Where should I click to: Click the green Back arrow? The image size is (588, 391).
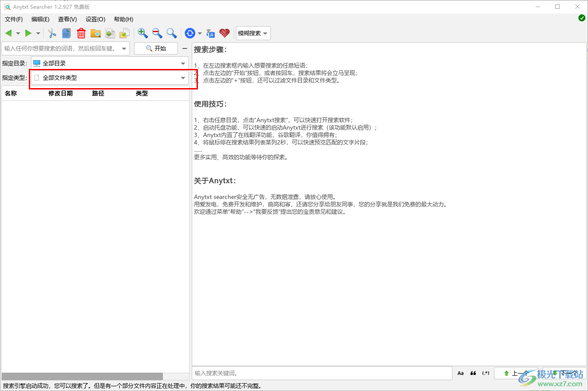[x=8, y=33]
